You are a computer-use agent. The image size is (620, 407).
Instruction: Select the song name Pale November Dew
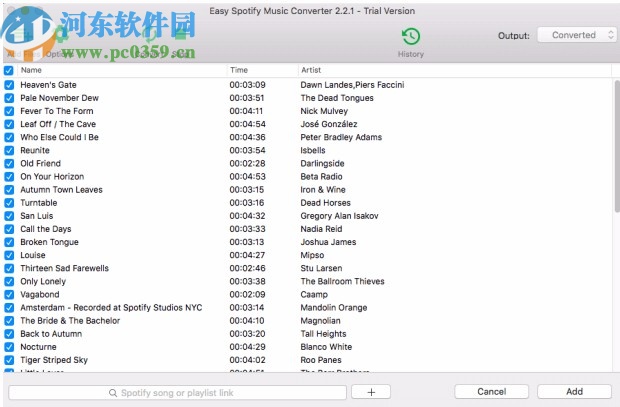point(59,98)
